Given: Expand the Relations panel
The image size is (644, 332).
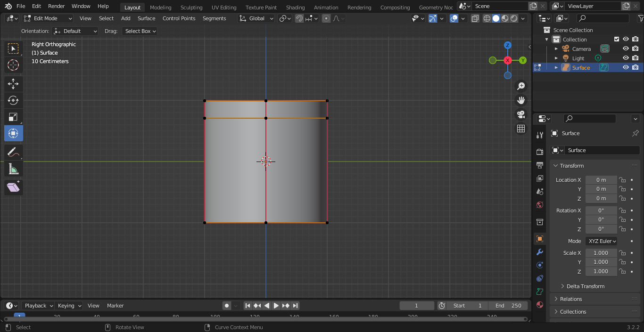Looking at the screenshot, I should tap(571, 299).
